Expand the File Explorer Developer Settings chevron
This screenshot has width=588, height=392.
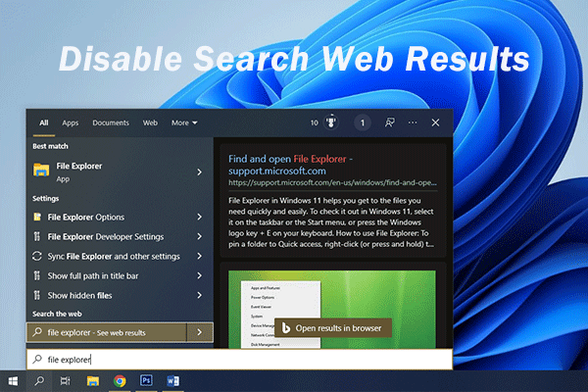(x=200, y=236)
